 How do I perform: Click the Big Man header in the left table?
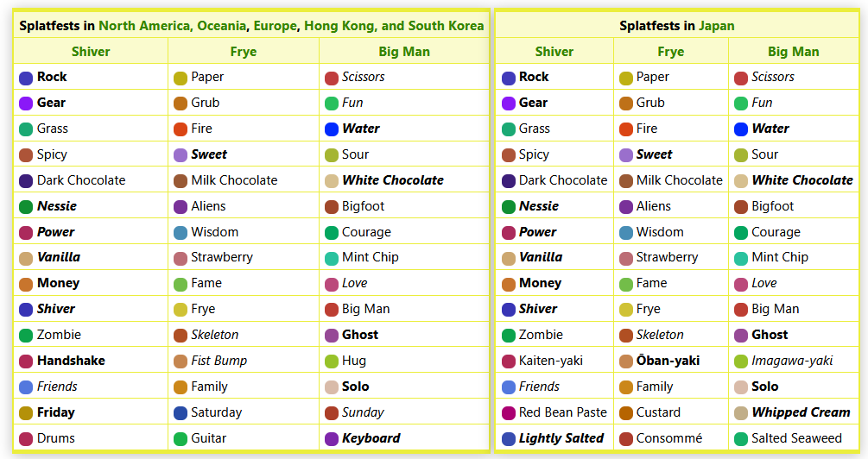point(403,52)
